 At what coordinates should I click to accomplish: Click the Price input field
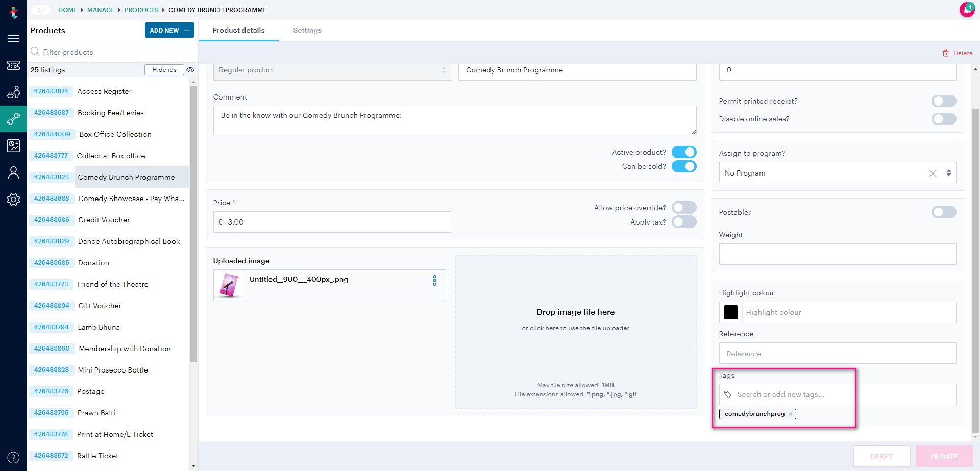click(x=332, y=222)
